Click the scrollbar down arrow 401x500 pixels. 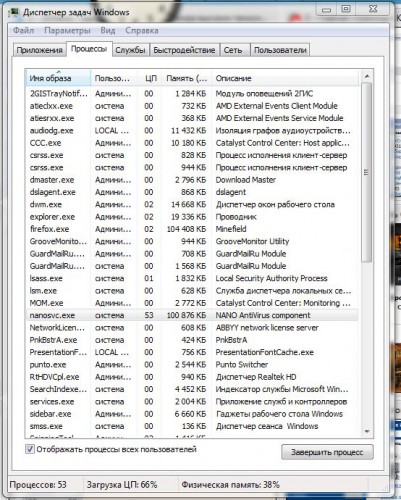(367, 431)
